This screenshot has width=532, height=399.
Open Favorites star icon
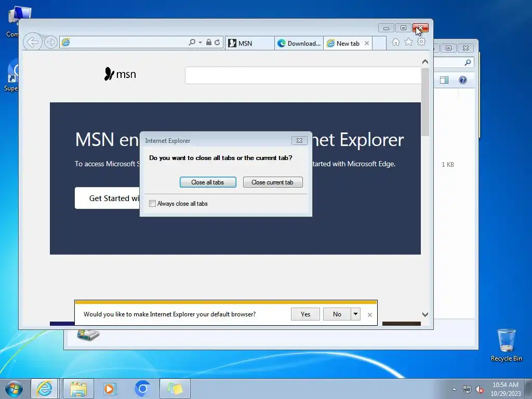pos(408,42)
